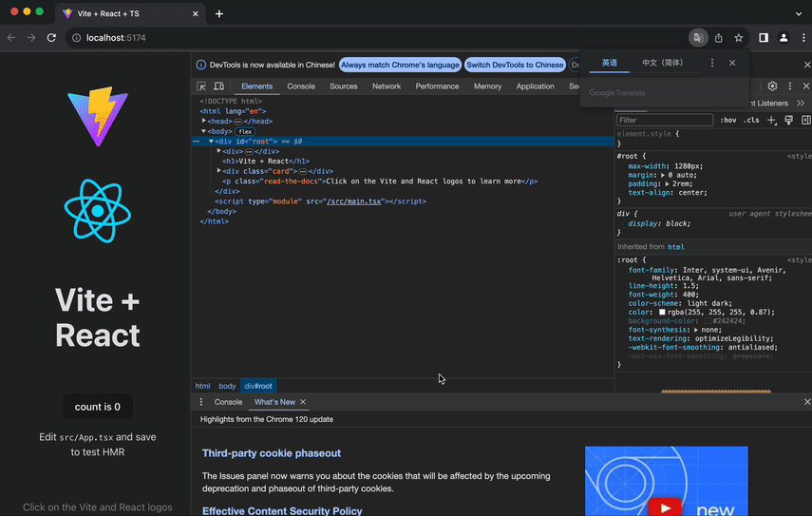Toggle the .cls classes panel

751,120
